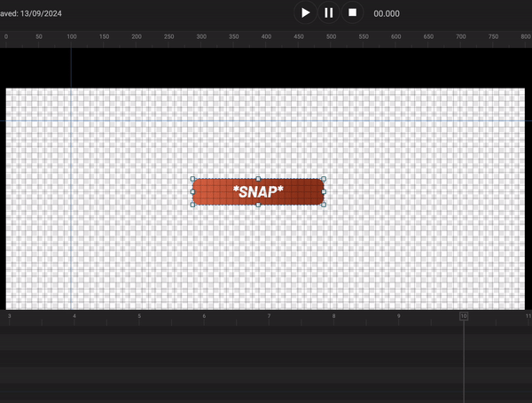Screen dimensions: 532x403
Task: Click timeline ruler mark 7
Action: (269, 316)
